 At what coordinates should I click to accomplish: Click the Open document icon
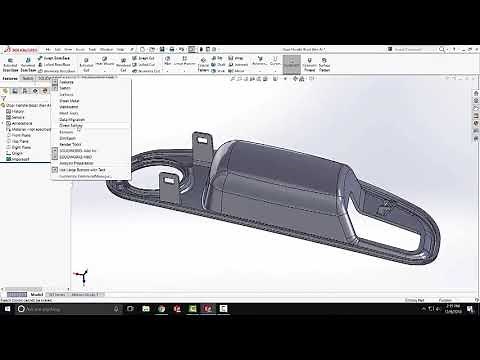point(152,49)
